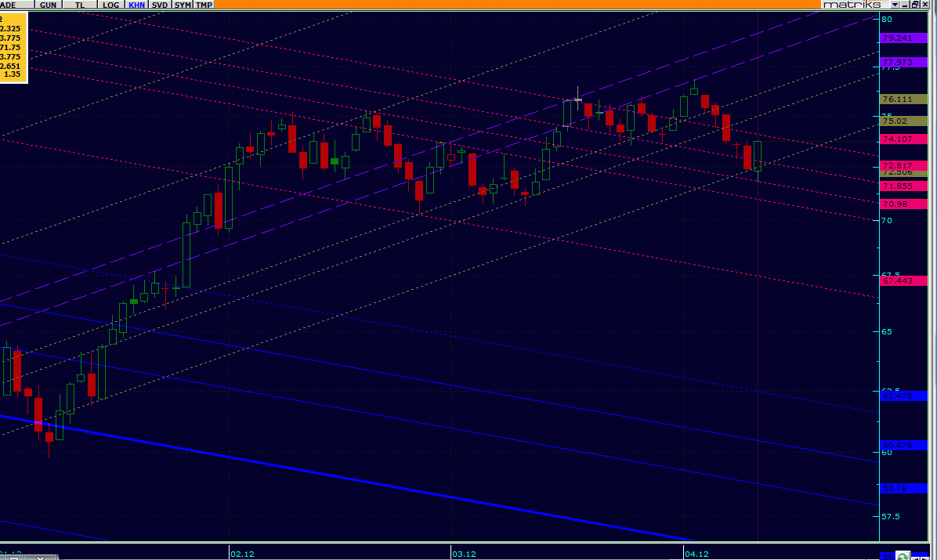Click the 62.478 blue price label
Image resolution: width=937 pixels, height=560 pixels.
(x=903, y=396)
